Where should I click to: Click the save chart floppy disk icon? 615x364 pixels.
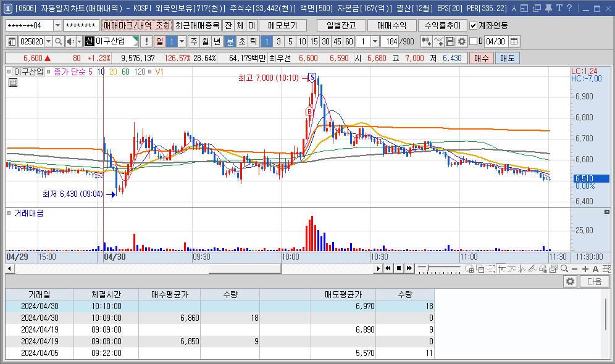pyautogui.click(x=450, y=41)
